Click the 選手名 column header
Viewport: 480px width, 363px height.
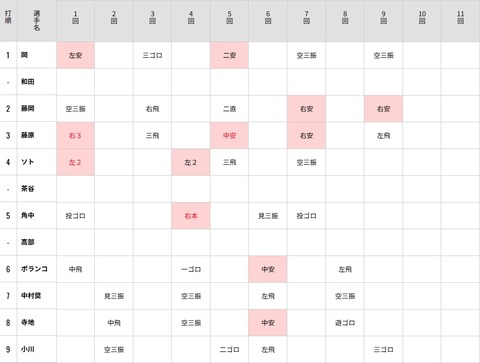[x=37, y=21]
